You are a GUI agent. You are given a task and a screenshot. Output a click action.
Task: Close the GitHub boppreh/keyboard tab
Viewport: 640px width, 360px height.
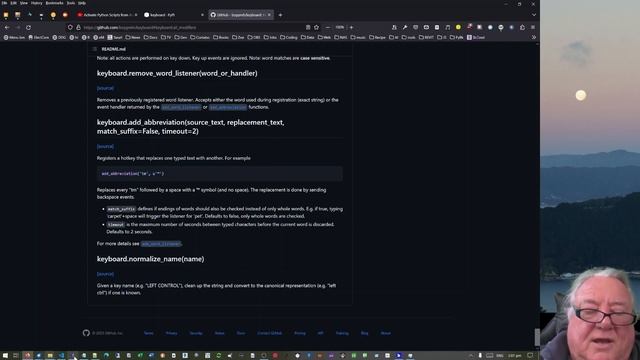[269, 15]
